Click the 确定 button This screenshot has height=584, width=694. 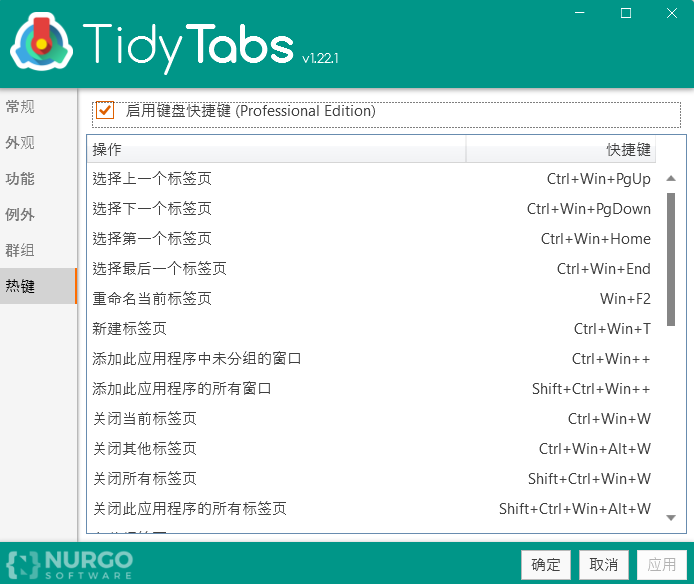(546, 565)
